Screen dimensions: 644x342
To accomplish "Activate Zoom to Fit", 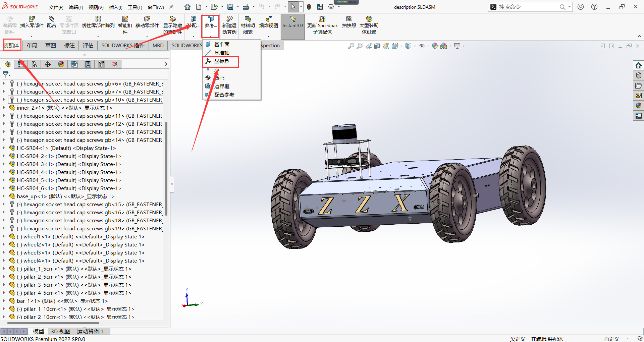I will point(351,46).
